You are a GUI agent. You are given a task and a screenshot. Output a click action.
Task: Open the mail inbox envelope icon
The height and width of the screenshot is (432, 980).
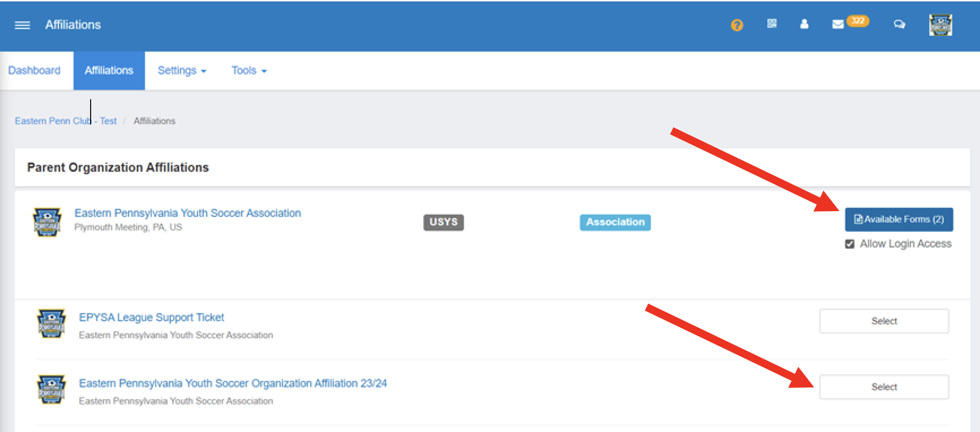point(838,24)
